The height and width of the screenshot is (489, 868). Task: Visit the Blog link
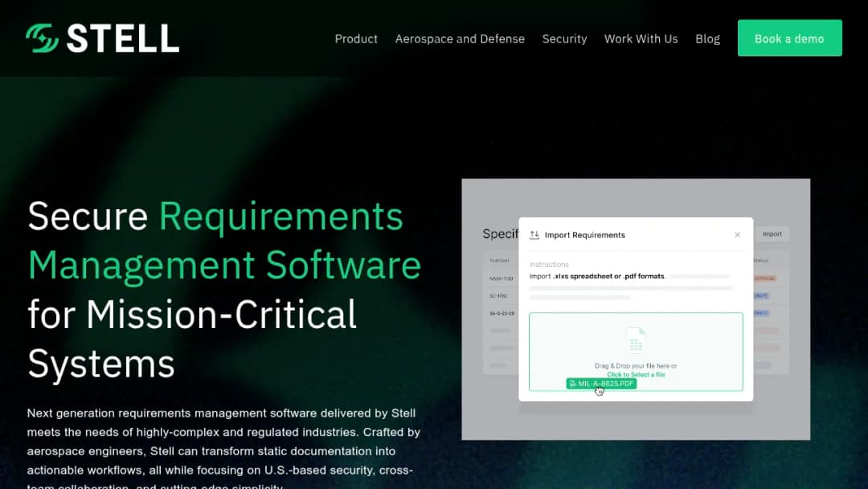click(707, 39)
